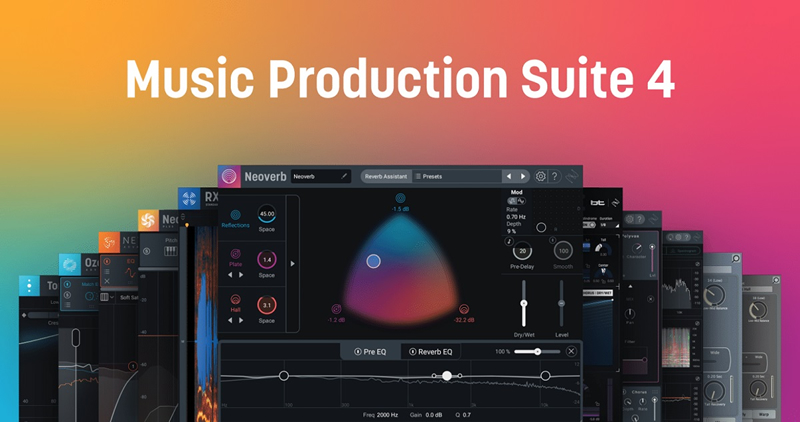Screen dimensions: 800x422
Task: Open Neutron view dropdown chevron
Action: (112, 297)
